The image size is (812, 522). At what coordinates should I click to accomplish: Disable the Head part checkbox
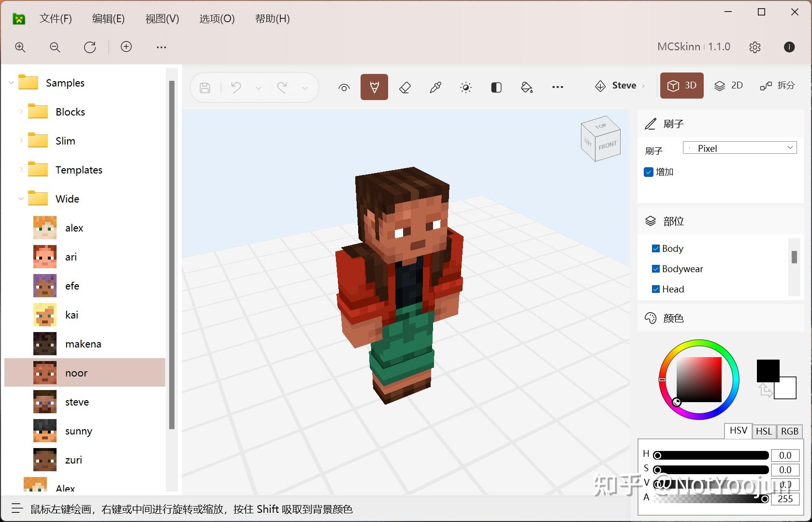click(x=656, y=289)
